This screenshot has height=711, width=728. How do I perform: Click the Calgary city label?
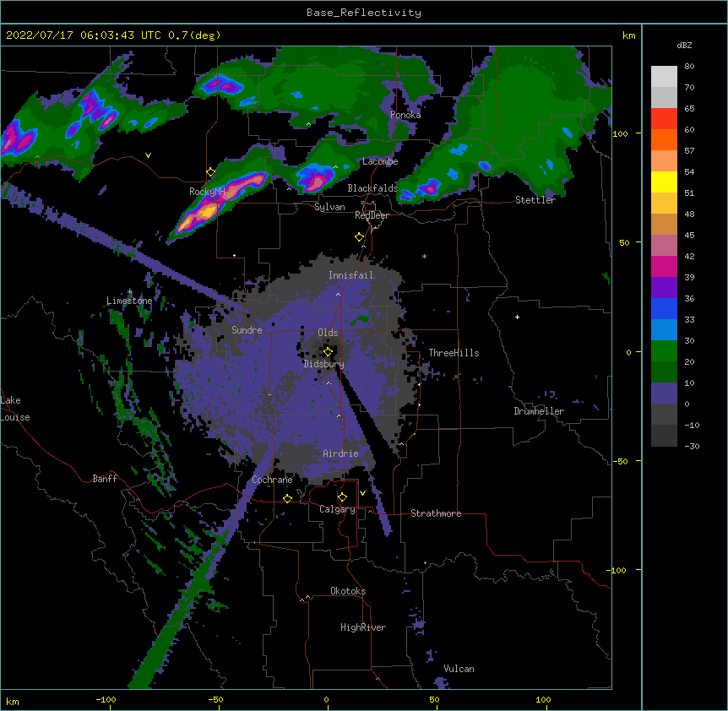click(337, 509)
